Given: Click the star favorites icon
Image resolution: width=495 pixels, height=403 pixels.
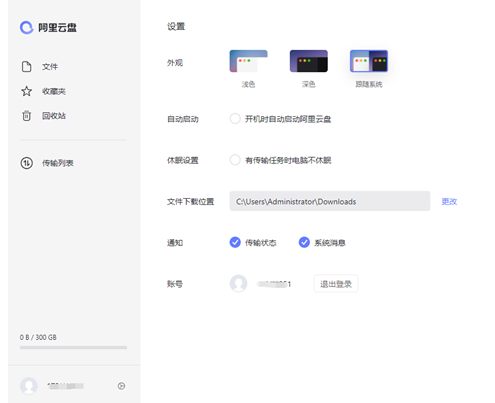Looking at the screenshot, I should click(27, 91).
